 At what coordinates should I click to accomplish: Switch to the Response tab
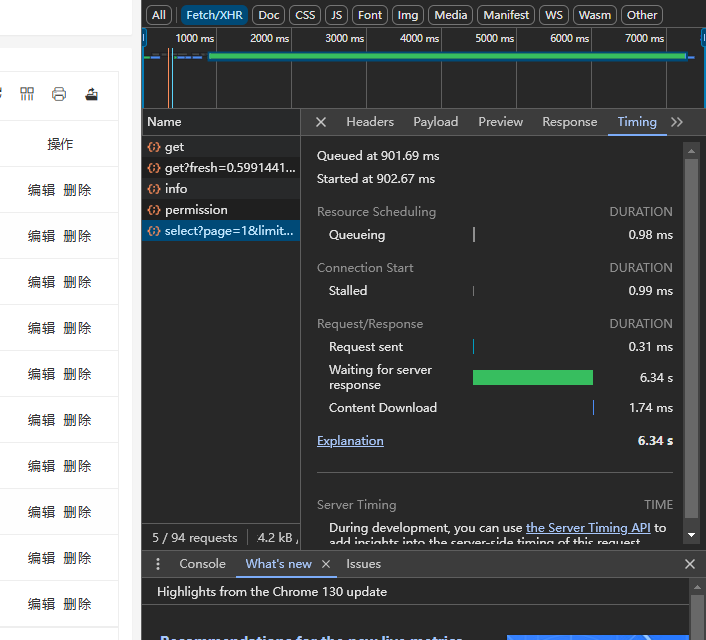pyautogui.click(x=570, y=122)
